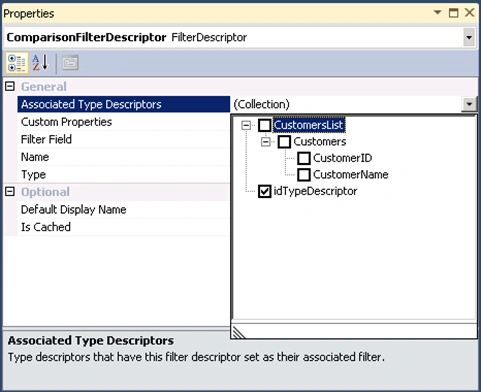This screenshot has height=392, width=481.
Task: Open the object selector dropdown for ComparisonFilterDescriptor
Action: [x=469, y=37]
